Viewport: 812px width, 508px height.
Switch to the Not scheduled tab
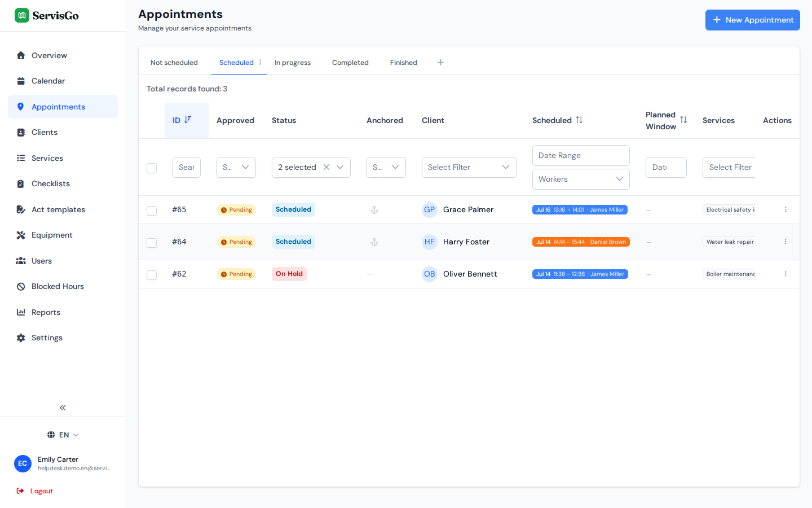click(174, 63)
